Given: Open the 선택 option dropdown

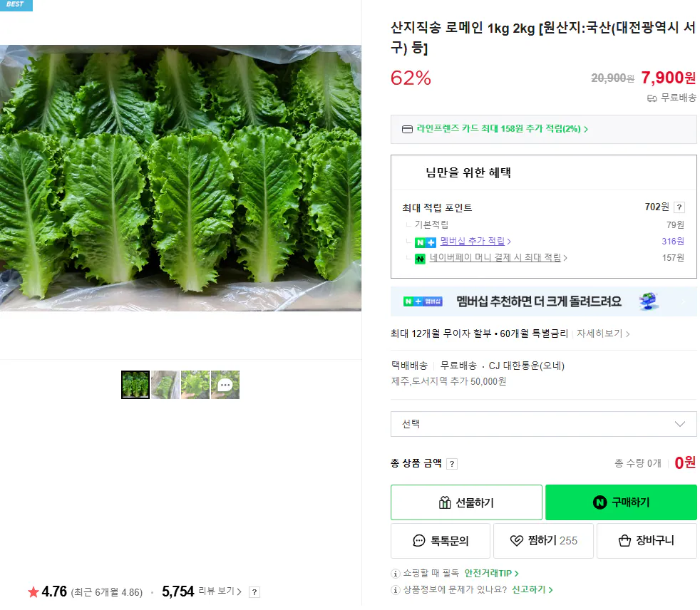Looking at the screenshot, I should [544, 423].
